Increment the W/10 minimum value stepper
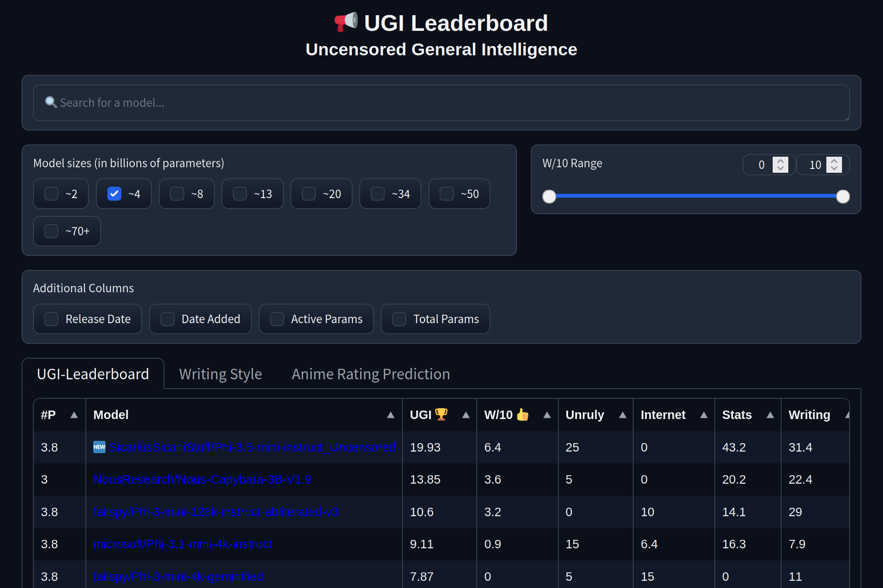 click(781, 161)
